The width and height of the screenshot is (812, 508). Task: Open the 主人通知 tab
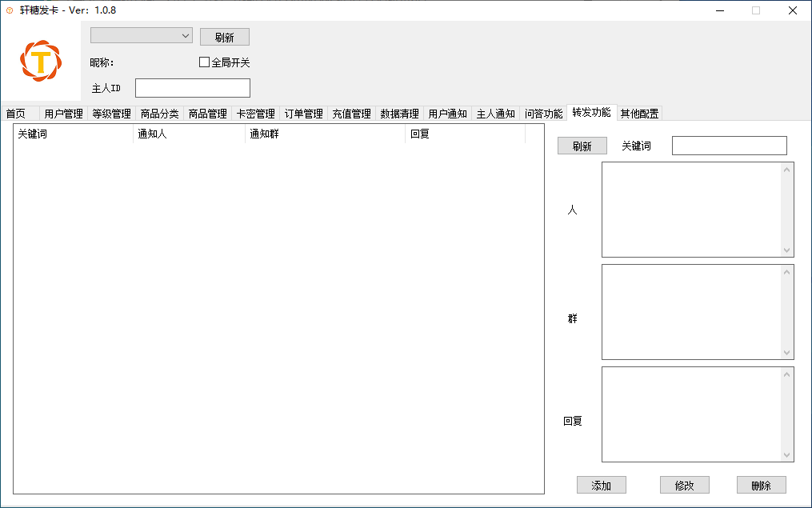coord(495,114)
